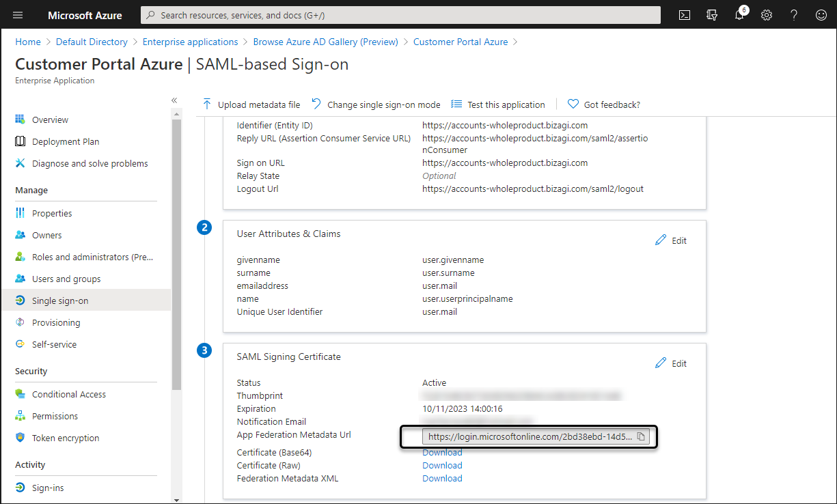837x504 pixels.
Task: Download Federation Metadata XML
Action: point(442,478)
